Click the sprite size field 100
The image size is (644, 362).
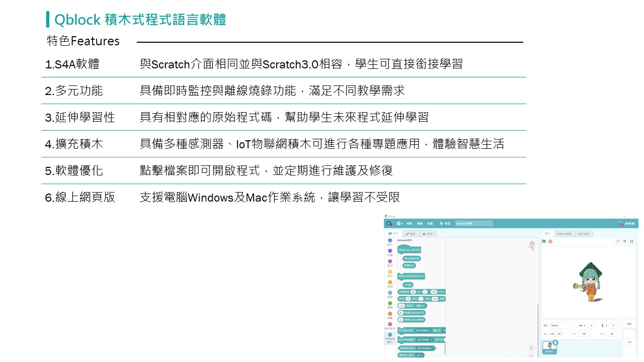click(584, 333)
